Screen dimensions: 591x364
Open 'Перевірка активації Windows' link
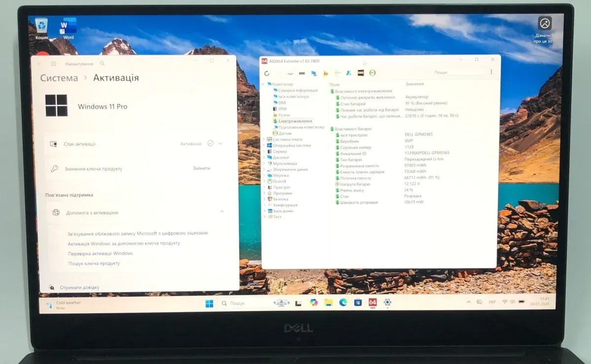[x=100, y=253]
